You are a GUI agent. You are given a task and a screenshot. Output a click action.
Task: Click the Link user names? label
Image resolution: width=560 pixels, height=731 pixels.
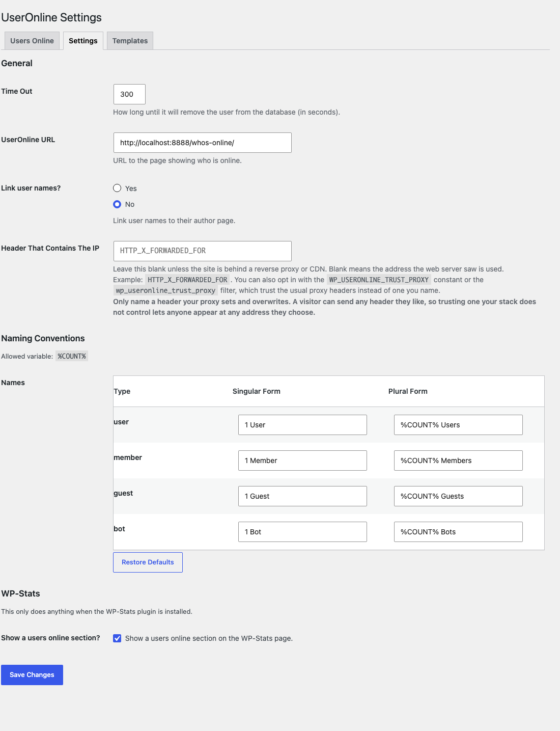[x=31, y=188]
